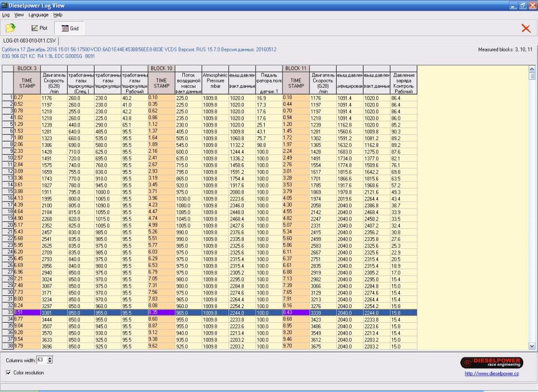Open the www.dieselpower.cz link
Screen dimensions: 538x392
tap(492, 374)
